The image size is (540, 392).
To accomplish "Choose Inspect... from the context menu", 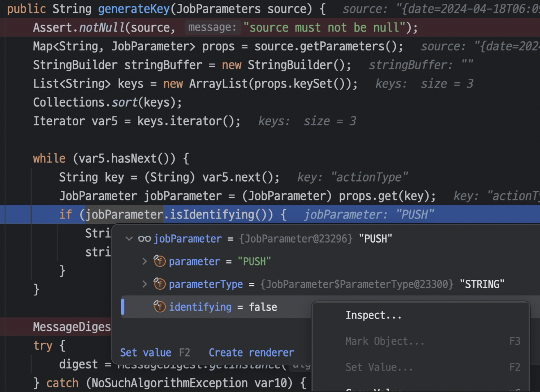I will pos(373,315).
